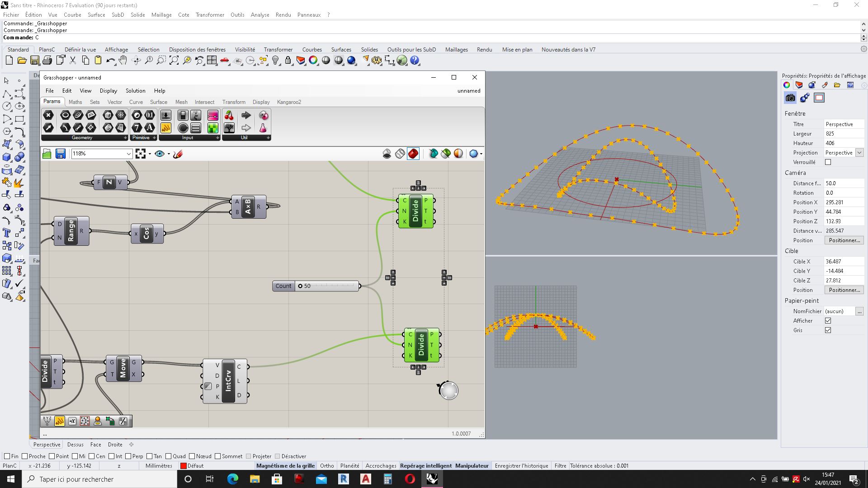Image resolution: width=868 pixels, height=488 pixels.
Task: Click the Zoom extents icon in Grasshopper
Action: pos(141,154)
